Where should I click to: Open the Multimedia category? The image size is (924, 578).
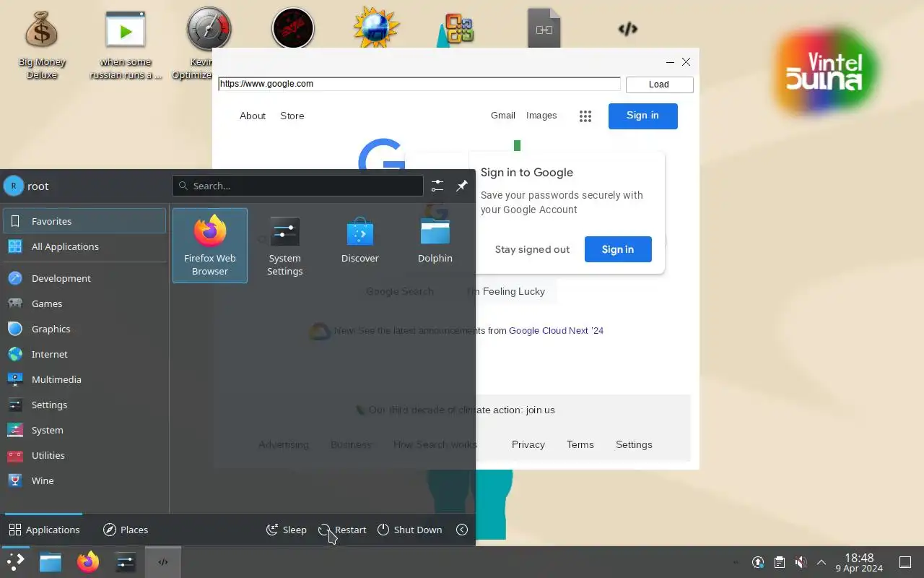84,379
